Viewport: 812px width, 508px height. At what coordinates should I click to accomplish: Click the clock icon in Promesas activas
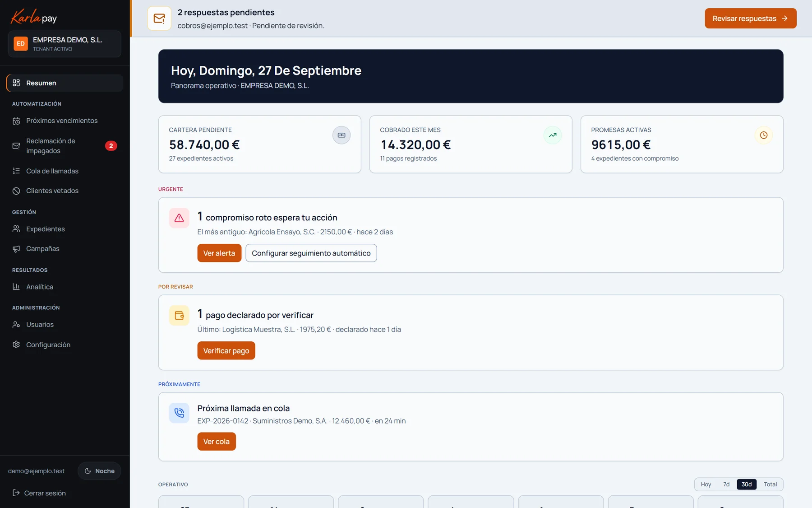[x=764, y=135]
